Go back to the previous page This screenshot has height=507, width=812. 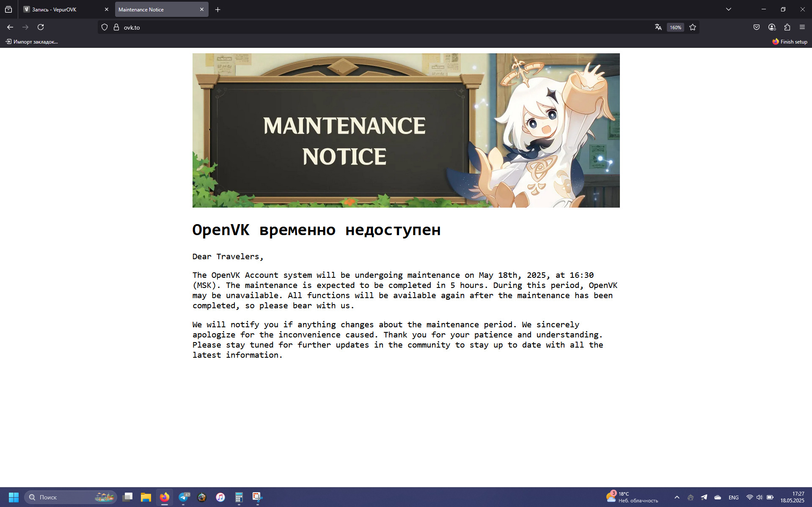(x=10, y=27)
